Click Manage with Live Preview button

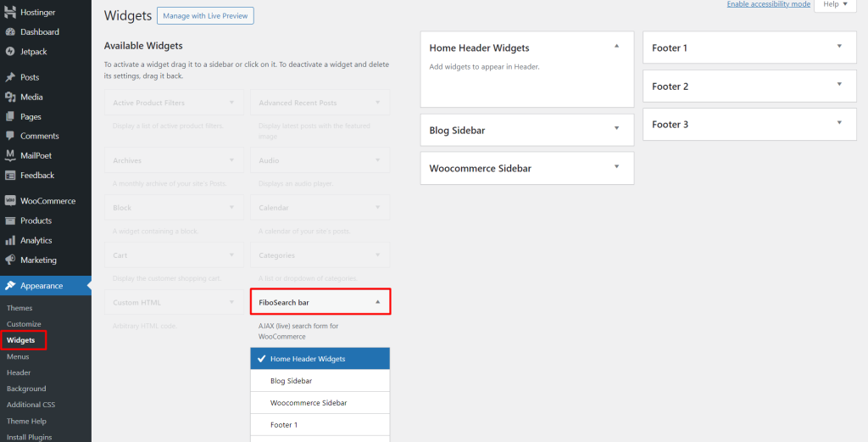(x=205, y=16)
